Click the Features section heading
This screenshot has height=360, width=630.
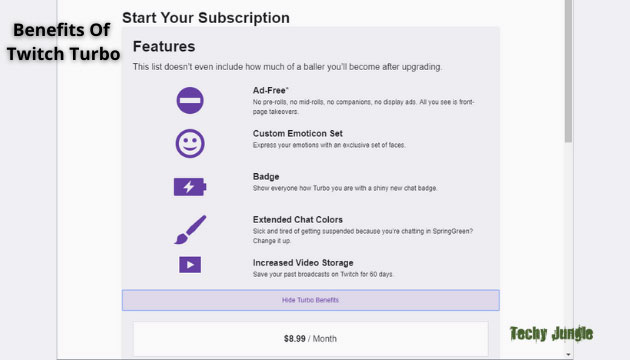(x=164, y=46)
